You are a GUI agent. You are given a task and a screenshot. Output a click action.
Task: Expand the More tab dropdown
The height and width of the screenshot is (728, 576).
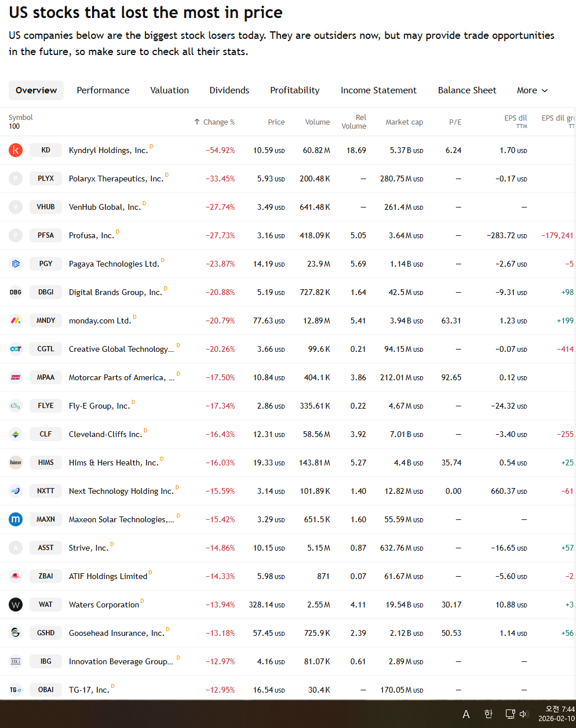coord(532,90)
